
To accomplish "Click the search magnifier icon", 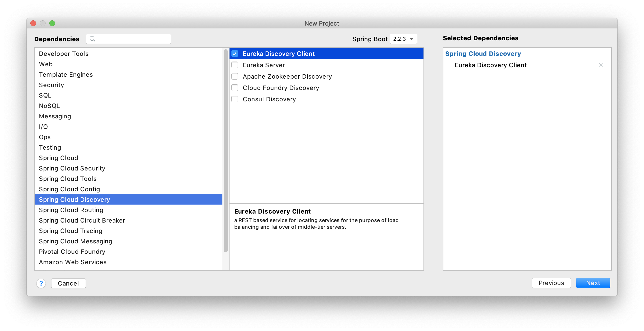I will 92,39.
